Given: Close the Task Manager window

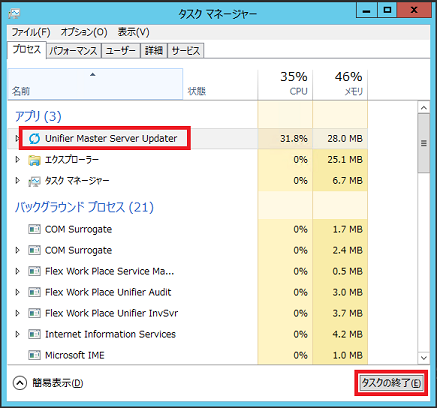Looking at the screenshot, I should tap(414, 10).
